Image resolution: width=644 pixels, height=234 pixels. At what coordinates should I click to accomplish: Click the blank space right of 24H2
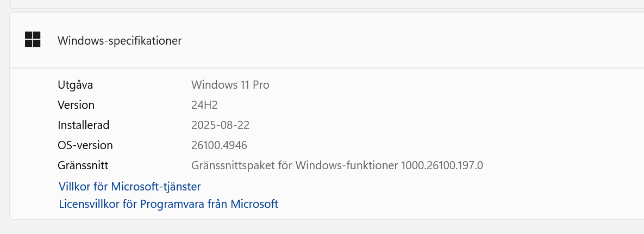[411, 105]
